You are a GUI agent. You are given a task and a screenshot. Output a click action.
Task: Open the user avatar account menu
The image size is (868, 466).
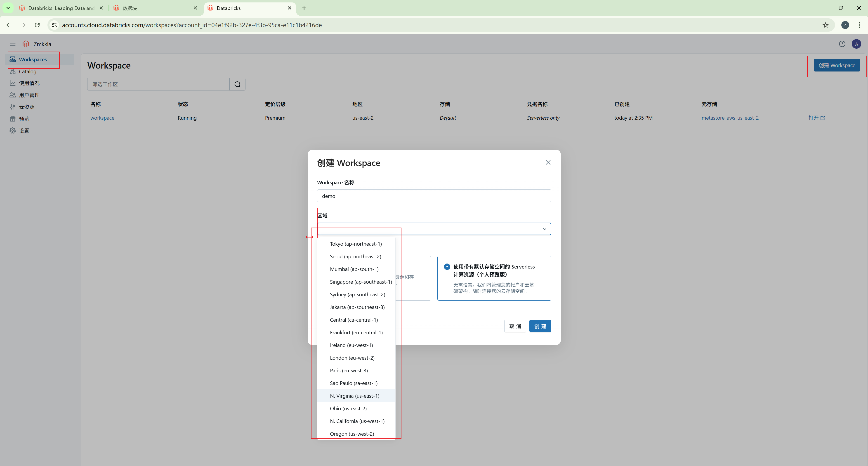pyautogui.click(x=856, y=44)
